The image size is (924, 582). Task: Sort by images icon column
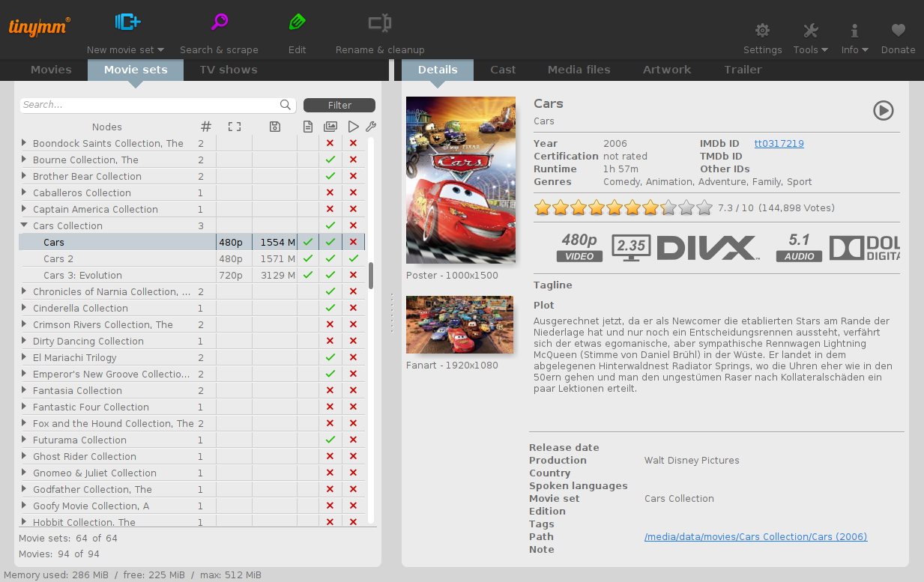[330, 127]
